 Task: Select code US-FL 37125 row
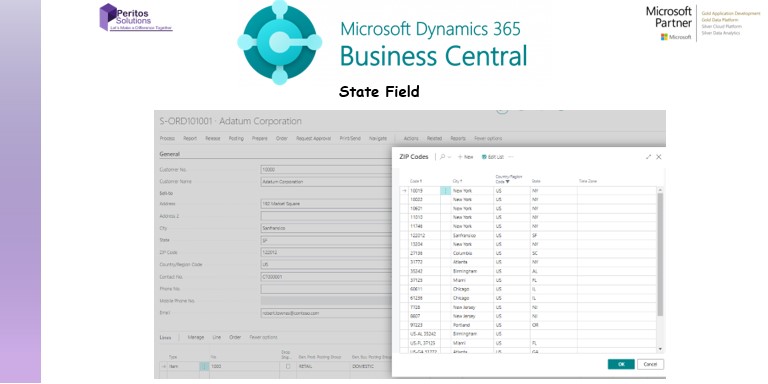click(x=528, y=343)
